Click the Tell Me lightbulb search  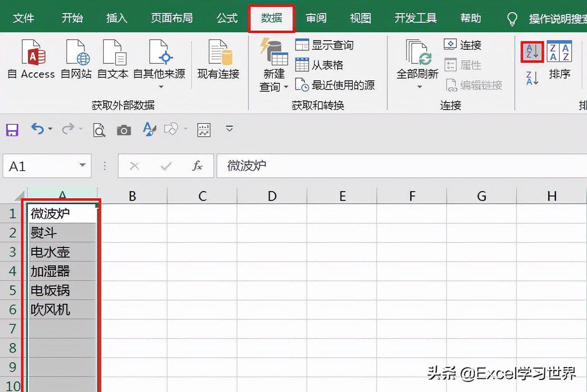512,19
